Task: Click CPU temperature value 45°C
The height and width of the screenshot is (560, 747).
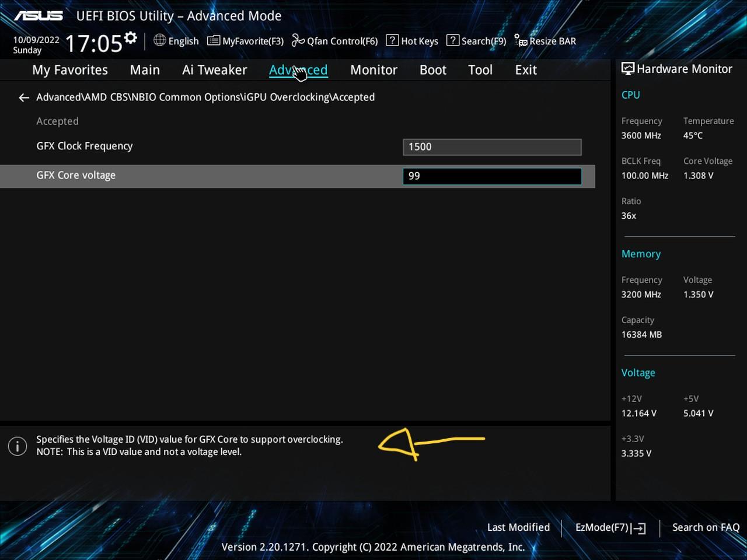Action: tap(693, 135)
